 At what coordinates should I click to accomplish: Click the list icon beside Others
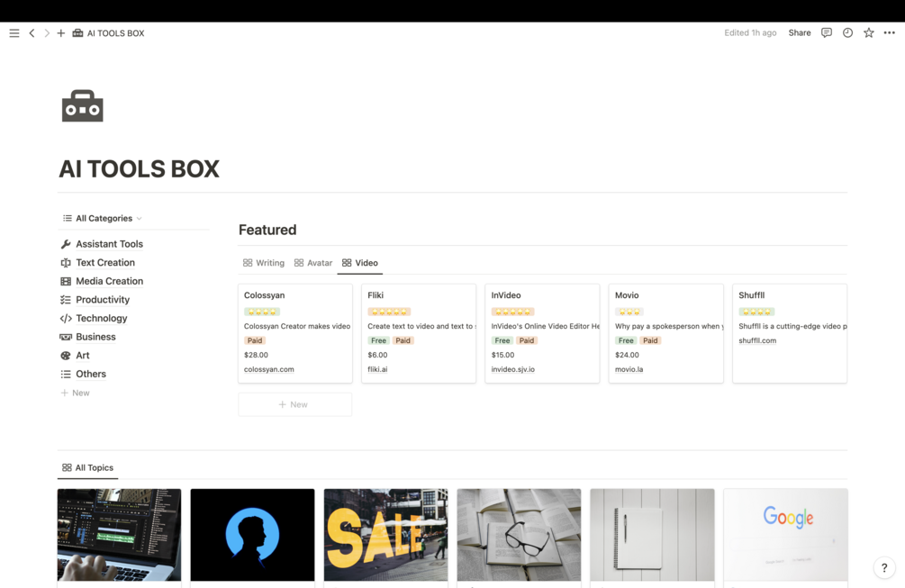point(66,374)
